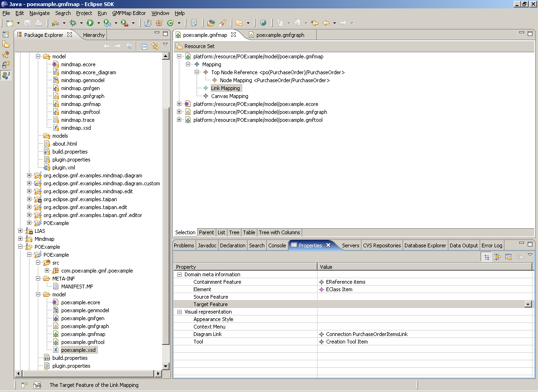This screenshot has height=392, width=538.
Task: Click the glasses icon in the status bar
Action: coord(37,385)
